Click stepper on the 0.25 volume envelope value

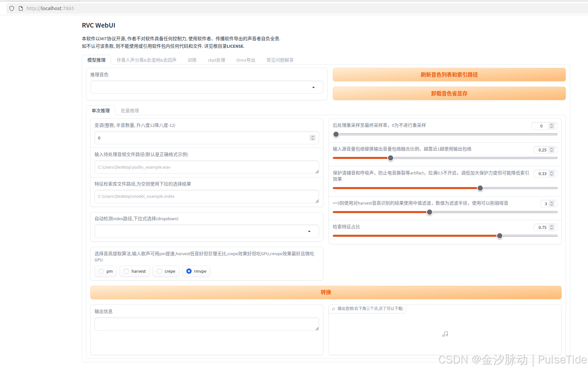pos(552,150)
